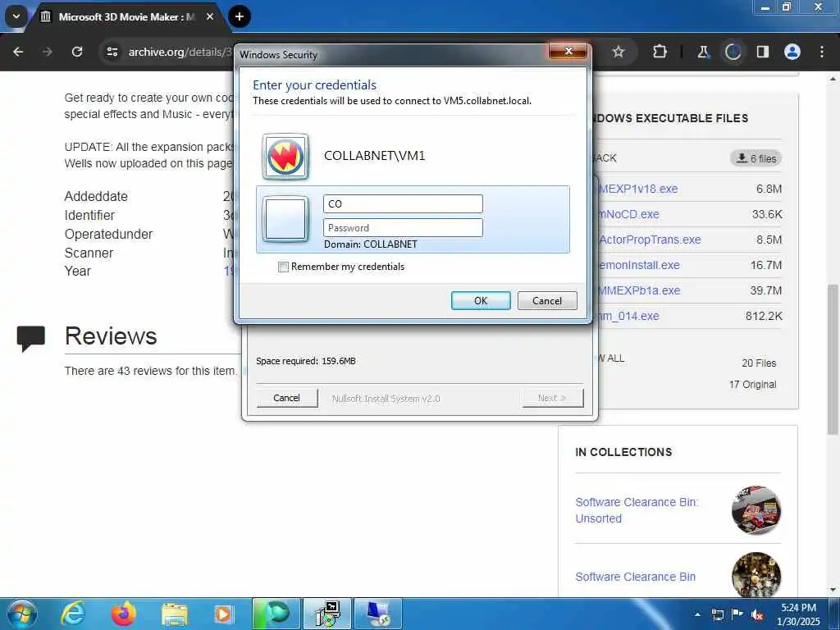Click the 17 Original text
Viewport: 840px width, 630px height.
point(752,385)
